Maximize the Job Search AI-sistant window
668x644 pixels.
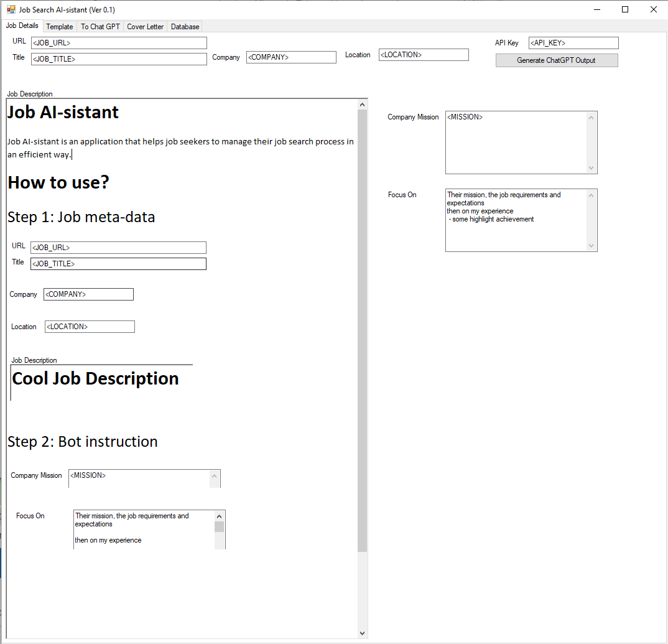(x=625, y=9)
